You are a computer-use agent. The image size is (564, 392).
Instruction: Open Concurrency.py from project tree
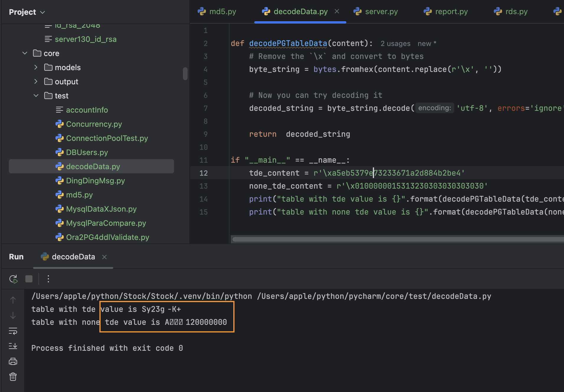point(94,124)
